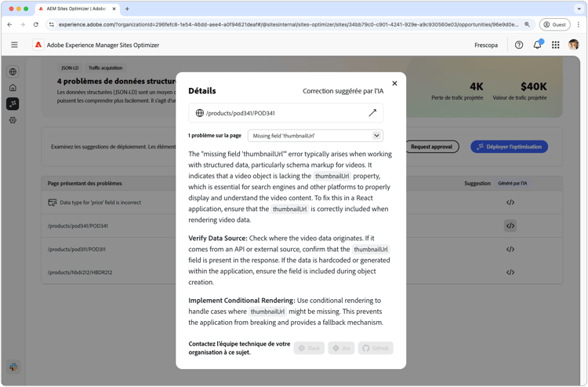Click the browser address bar URL
The height and width of the screenshot is (387, 588).
coord(288,25)
